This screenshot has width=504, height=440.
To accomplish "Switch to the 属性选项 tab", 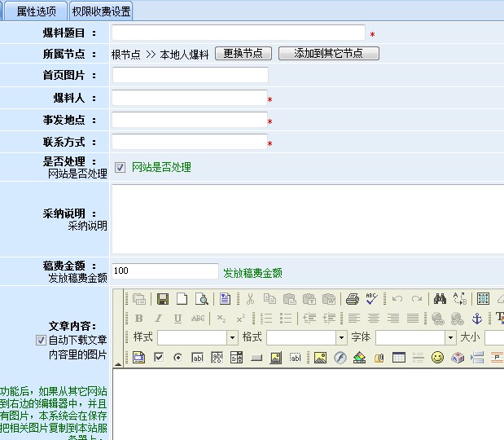I will (37, 11).
